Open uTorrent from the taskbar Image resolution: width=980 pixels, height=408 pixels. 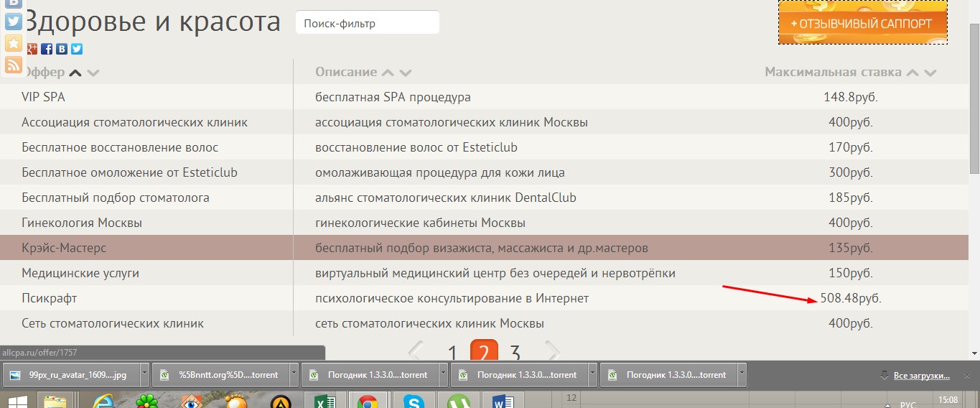457,400
